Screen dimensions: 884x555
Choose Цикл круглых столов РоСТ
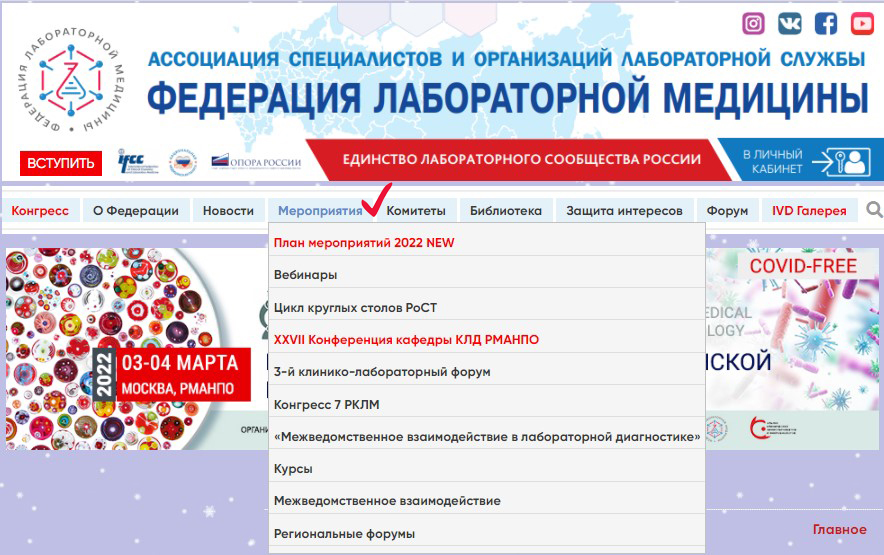coord(487,307)
